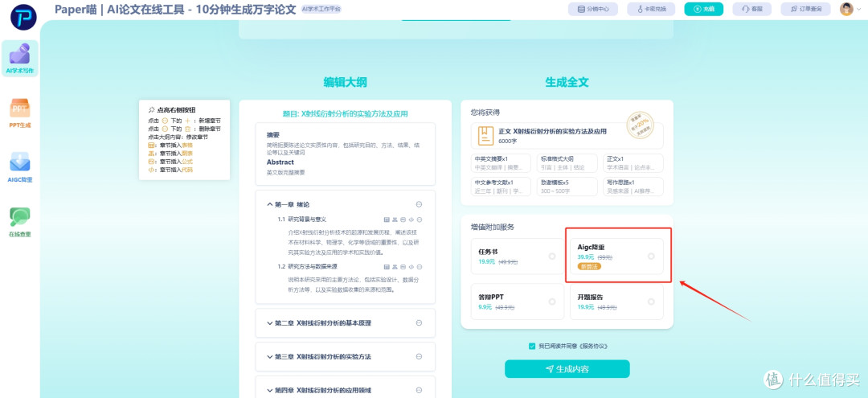Click the 充值 recharge button

[x=703, y=9]
